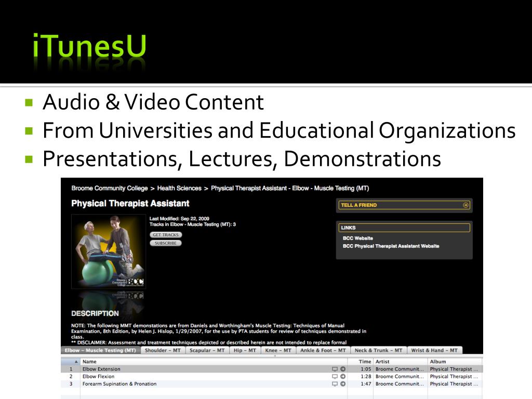The width and height of the screenshot is (532, 399).
Task: Switch to the Wrist & Hand - MT tab
Action: (x=434, y=350)
